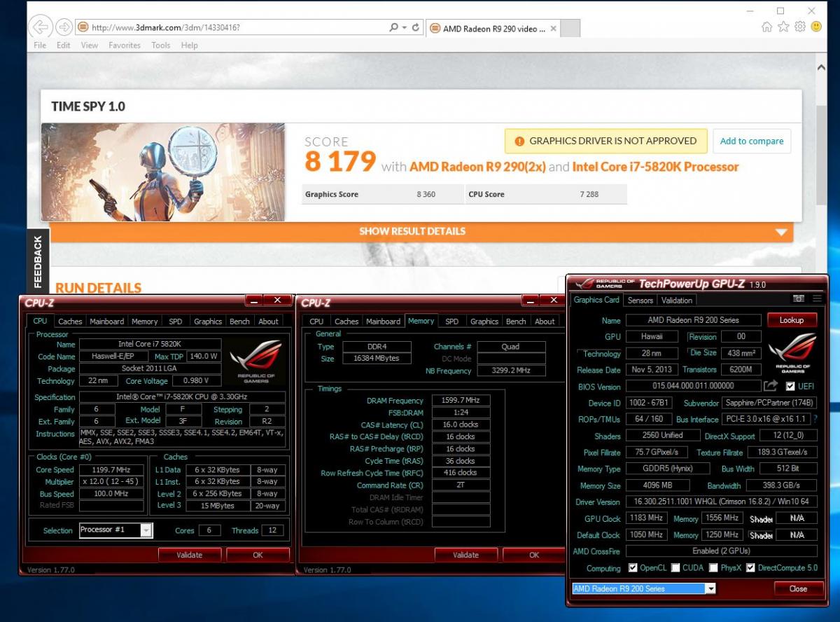Open the Intel Core i7-5820K Processor link

coord(655,167)
